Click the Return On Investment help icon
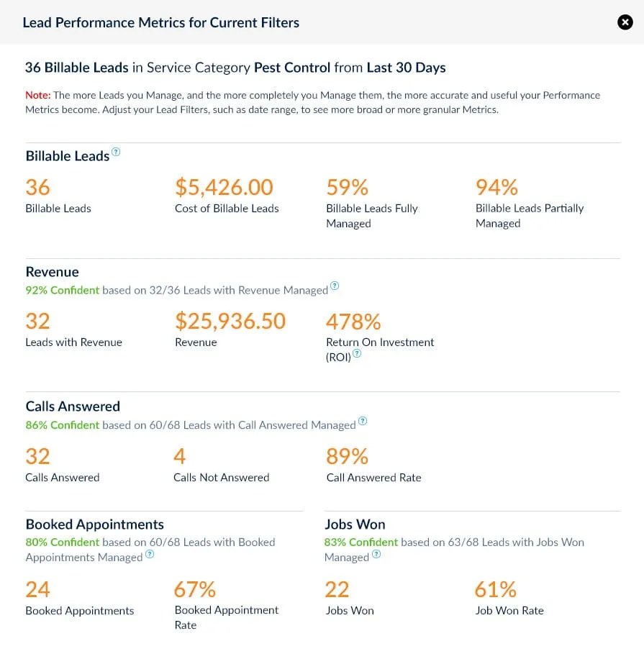Screen dimensions: 644x659 point(357,354)
